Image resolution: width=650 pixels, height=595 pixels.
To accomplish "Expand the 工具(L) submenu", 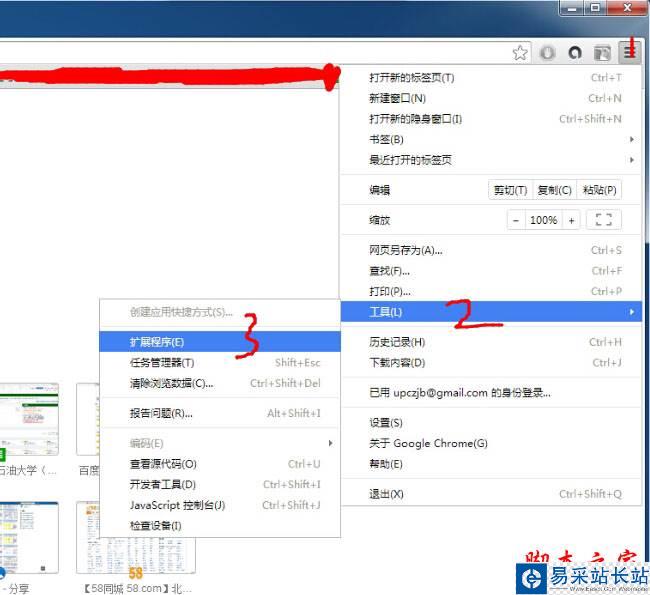I will click(x=491, y=311).
